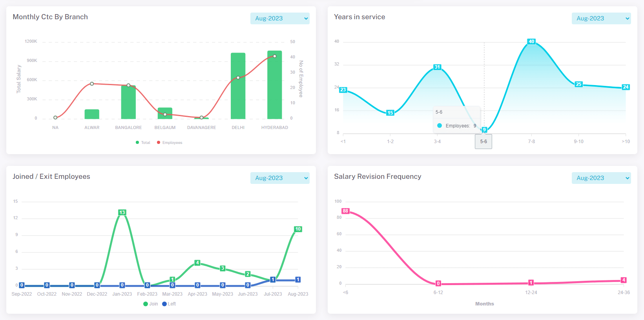The image size is (644, 320).
Task: Expand the Joined / Exit Employees month dropdown
Action: point(279,178)
